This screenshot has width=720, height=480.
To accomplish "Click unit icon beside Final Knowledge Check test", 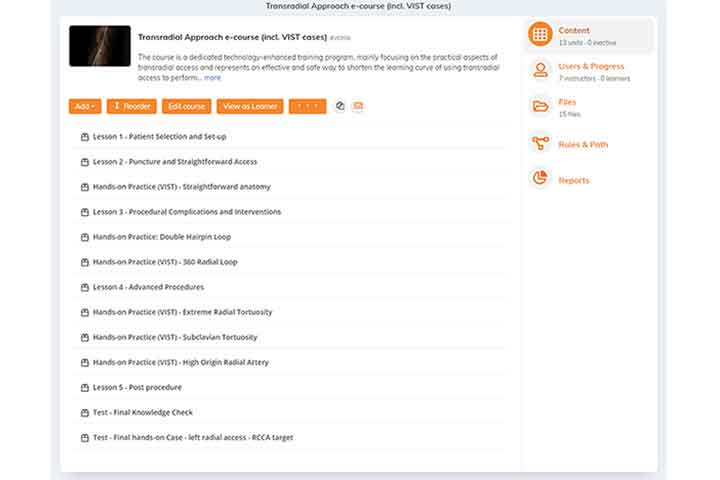I will [x=84, y=413].
